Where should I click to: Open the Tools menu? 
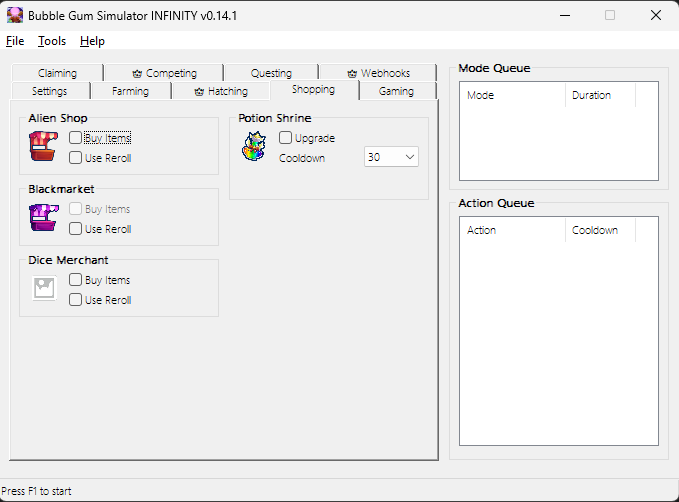pyautogui.click(x=52, y=41)
